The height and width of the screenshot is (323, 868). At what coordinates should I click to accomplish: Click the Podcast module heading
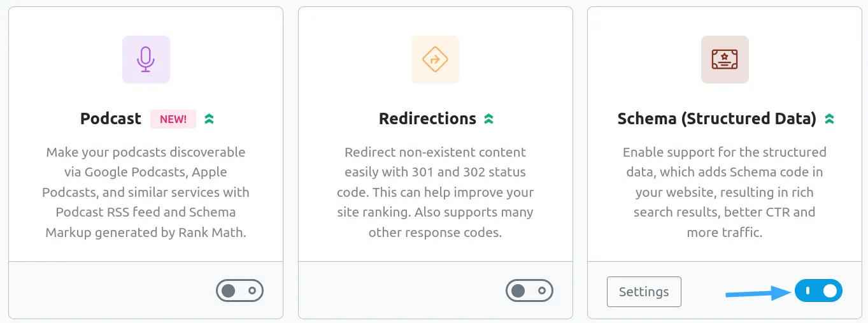coord(111,119)
